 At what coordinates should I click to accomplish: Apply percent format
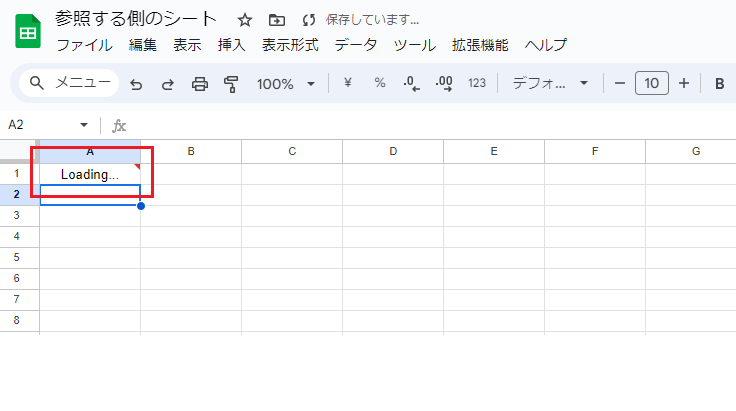(x=380, y=83)
